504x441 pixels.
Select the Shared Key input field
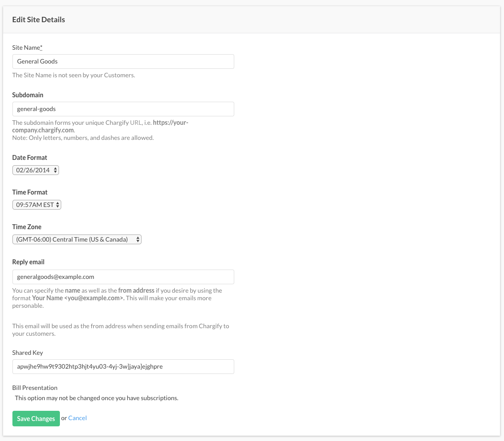pos(123,366)
